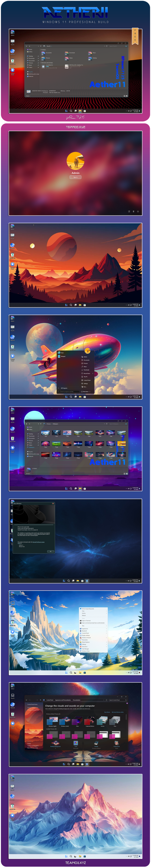Screen dimensions: 151x868
Task: Choose Open in Terminal from the context menu
Action: tap(86, 621)
